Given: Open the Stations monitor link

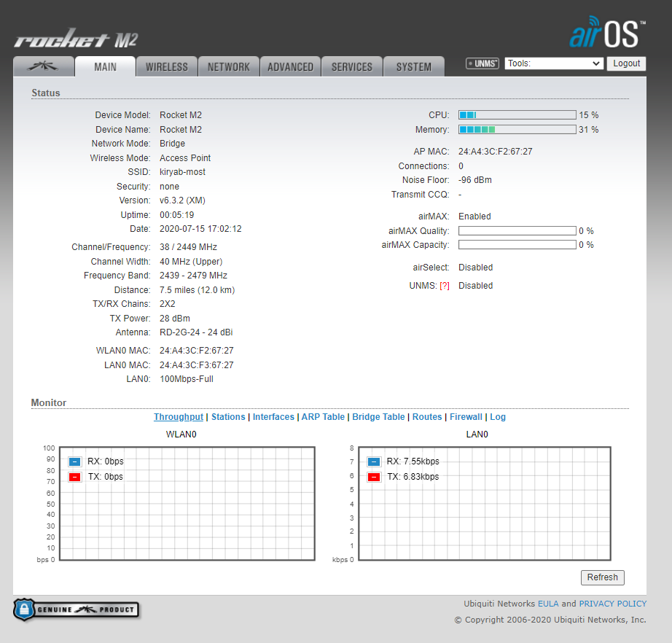Looking at the screenshot, I should click(228, 417).
